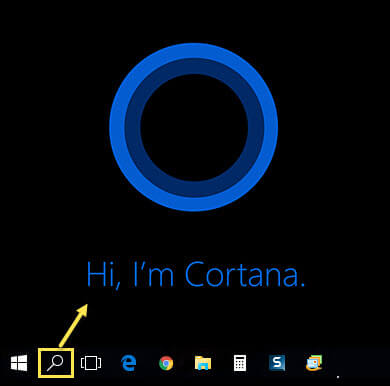Open the photo gallery taskbar icon
390x386 pixels.
tap(314, 363)
